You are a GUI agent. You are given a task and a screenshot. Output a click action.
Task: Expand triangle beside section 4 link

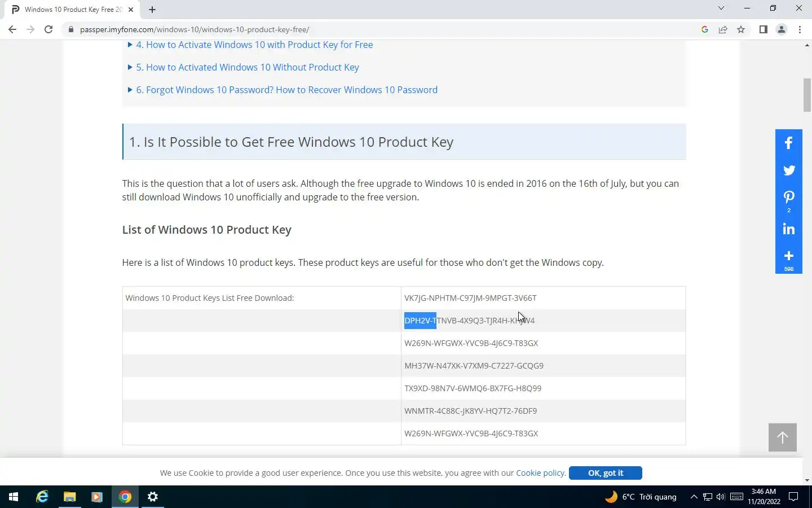pyautogui.click(x=130, y=45)
